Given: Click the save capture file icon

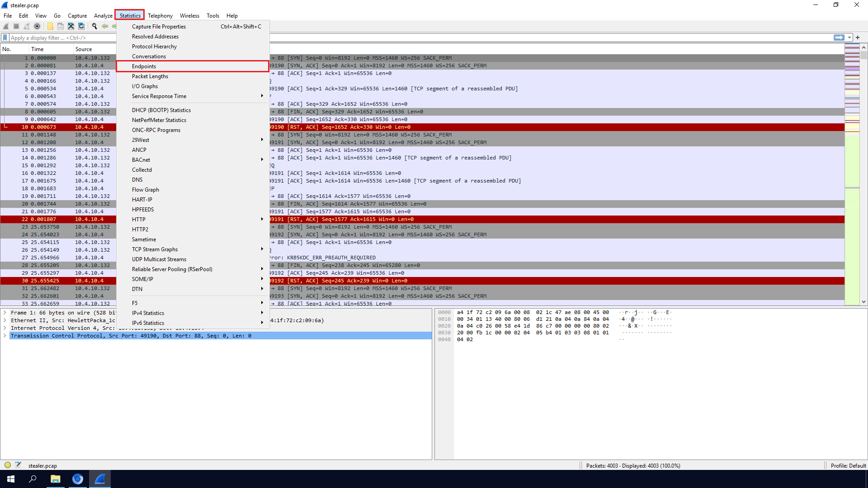Looking at the screenshot, I should tap(61, 26).
